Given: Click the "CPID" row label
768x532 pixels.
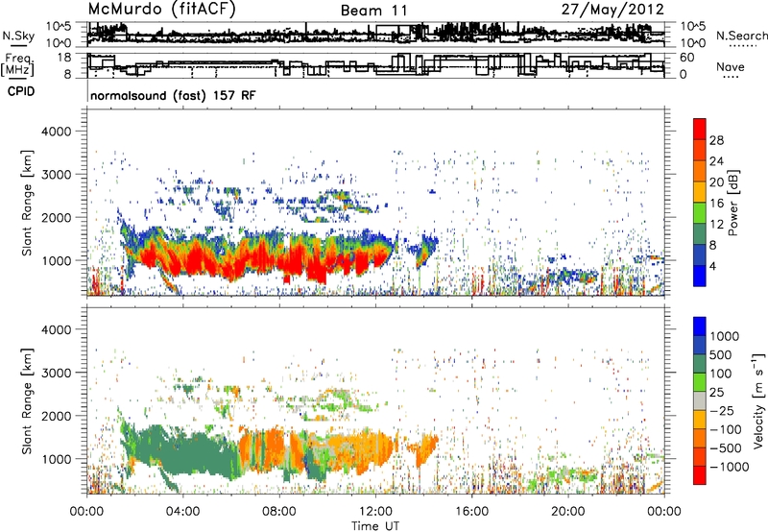Looking at the screenshot, I should (x=21, y=91).
